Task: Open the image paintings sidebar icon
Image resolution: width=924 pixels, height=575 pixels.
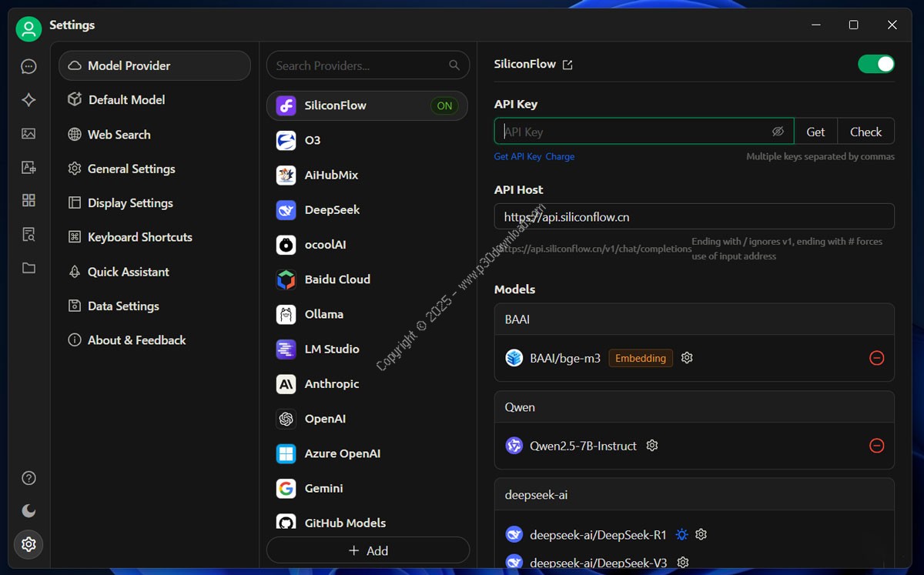Action: [x=28, y=134]
